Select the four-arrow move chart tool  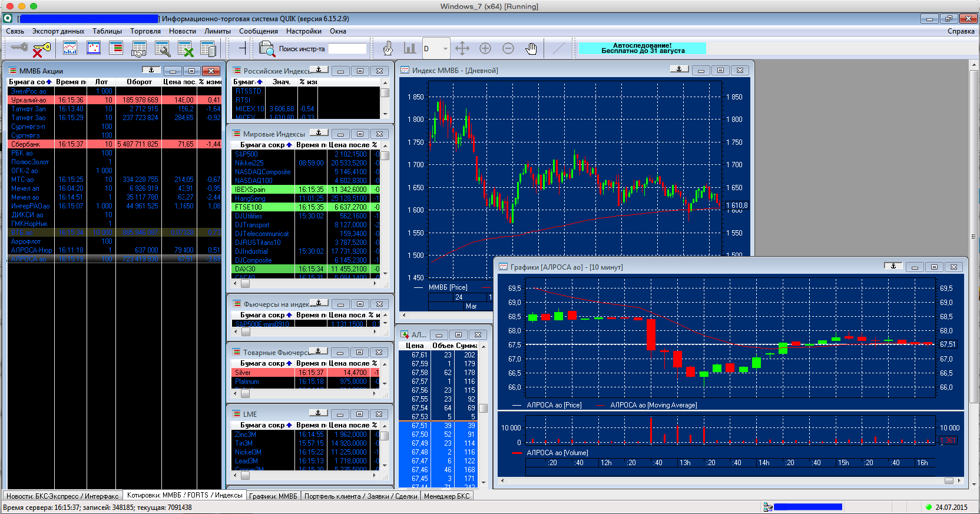pyautogui.click(x=462, y=48)
